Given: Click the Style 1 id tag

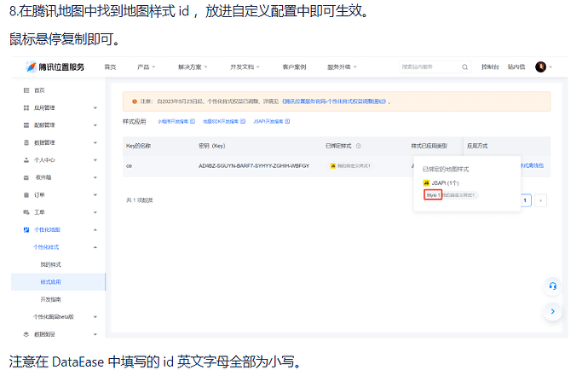Looking at the screenshot, I should (433, 195).
